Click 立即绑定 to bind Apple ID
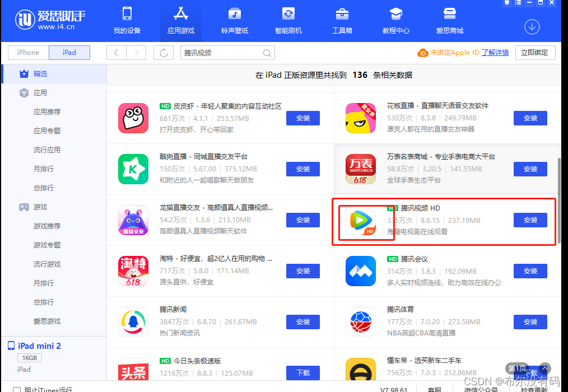This screenshot has height=392, width=568. 534,53
